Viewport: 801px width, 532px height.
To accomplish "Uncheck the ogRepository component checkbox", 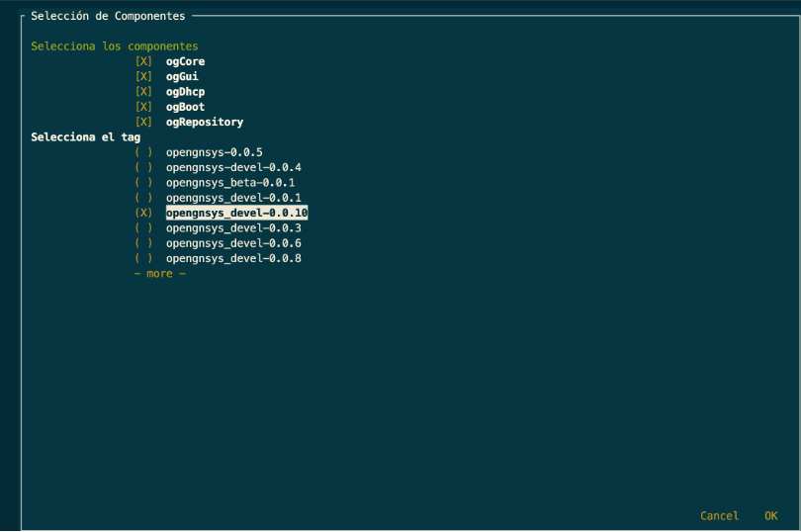I will pyautogui.click(x=143, y=123).
